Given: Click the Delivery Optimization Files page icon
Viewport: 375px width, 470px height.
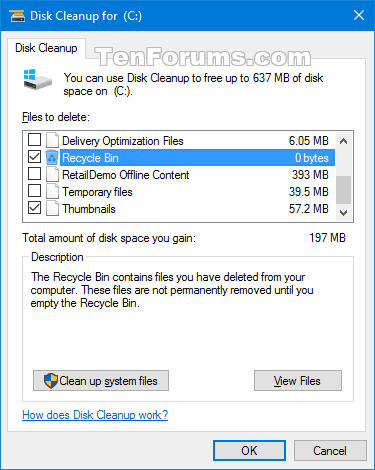Looking at the screenshot, I should pyautogui.click(x=52, y=140).
